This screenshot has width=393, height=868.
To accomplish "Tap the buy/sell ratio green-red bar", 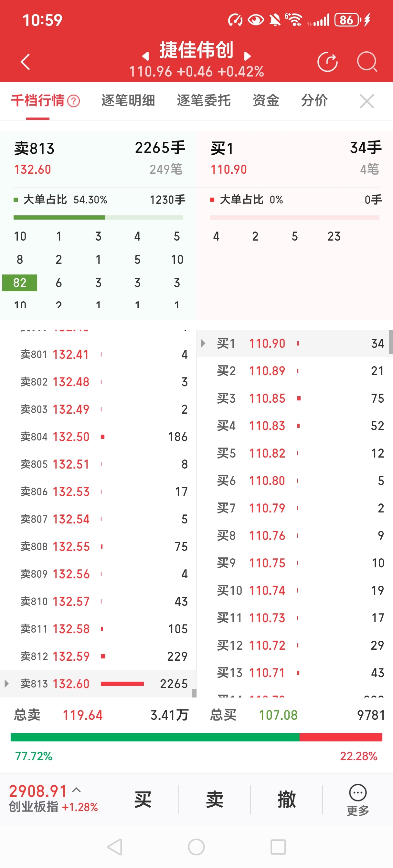I will tap(196, 737).
